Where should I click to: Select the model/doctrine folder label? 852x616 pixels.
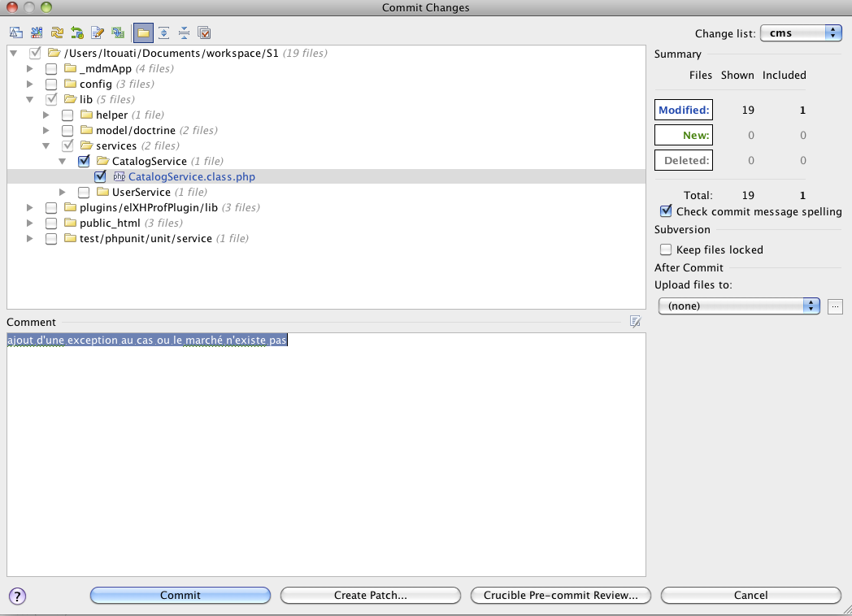pyautogui.click(x=136, y=130)
